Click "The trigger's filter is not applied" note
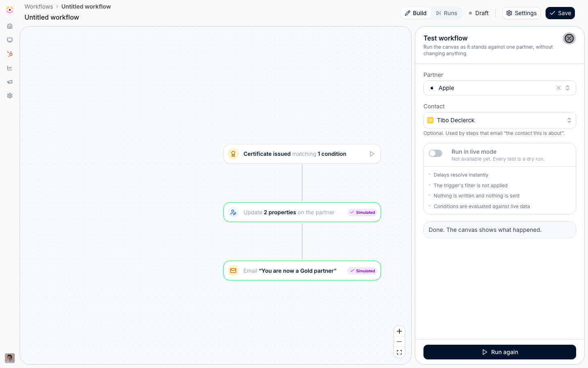Image resolution: width=588 pixels, height=368 pixels. (x=470, y=186)
